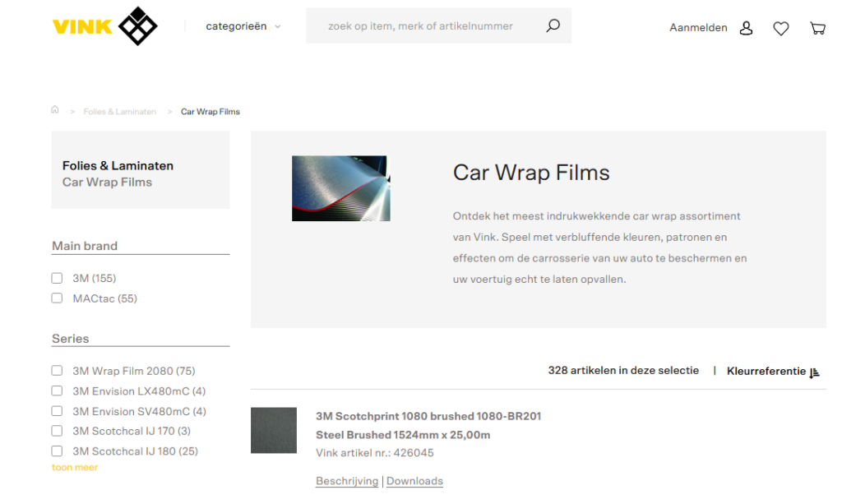Open the 3M Scotchprint 1080 brushed product title
842x504 pixels.
(428, 426)
